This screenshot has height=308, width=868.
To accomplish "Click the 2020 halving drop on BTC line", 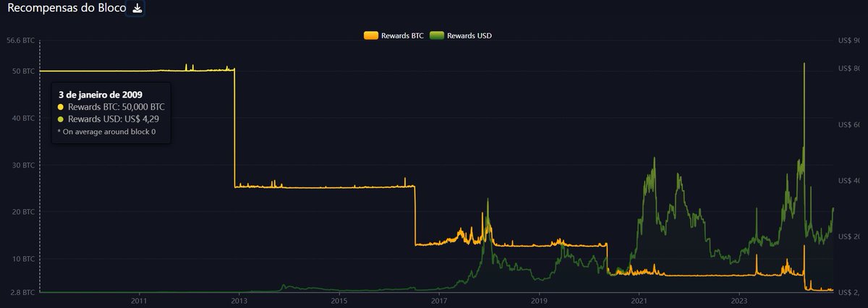I will point(608,259).
